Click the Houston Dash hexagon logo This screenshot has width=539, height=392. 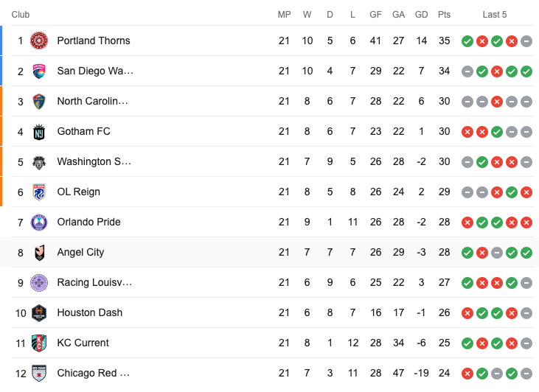pos(39,313)
